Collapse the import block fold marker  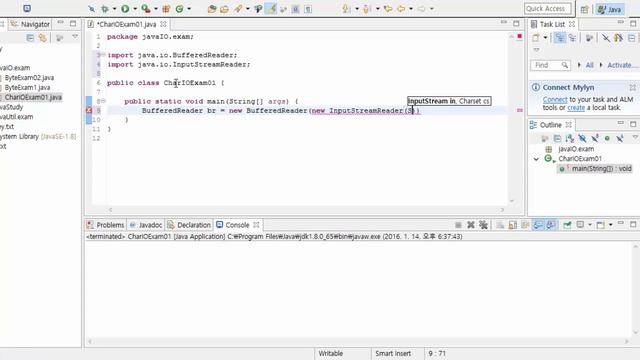tap(103, 55)
